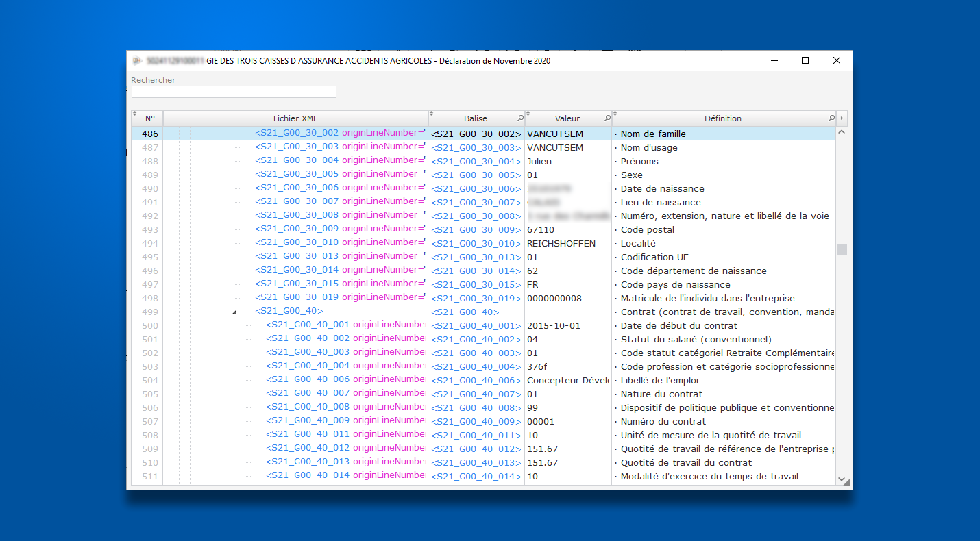The height and width of the screenshot is (541, 980).
Task: Click the Fichier XML column header
Action: click(x=295, y=118)
